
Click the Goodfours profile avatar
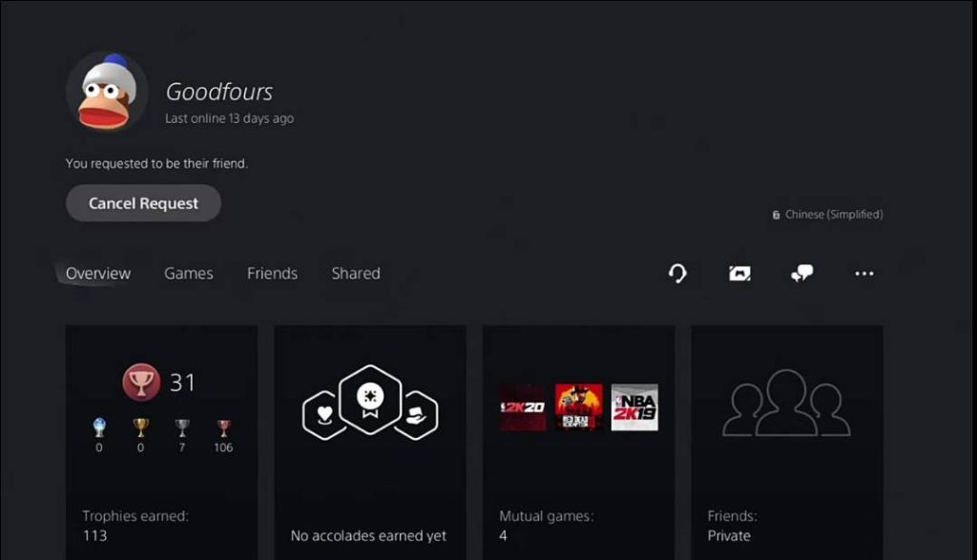(108, 93)
